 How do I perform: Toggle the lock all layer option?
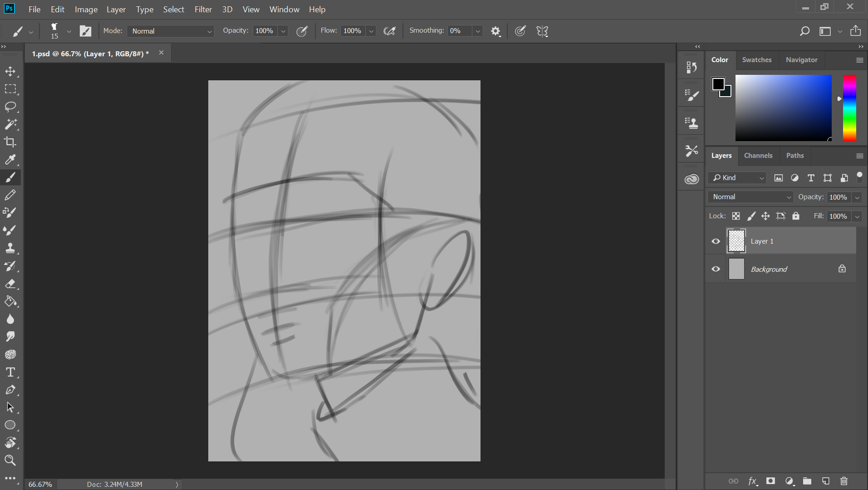tap(796, 216)
